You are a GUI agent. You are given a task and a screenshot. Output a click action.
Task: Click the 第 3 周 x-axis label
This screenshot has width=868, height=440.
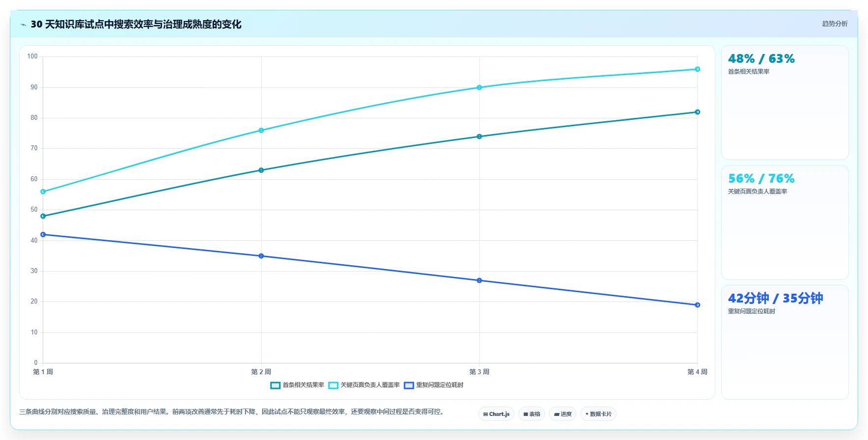tap(479, 372)
